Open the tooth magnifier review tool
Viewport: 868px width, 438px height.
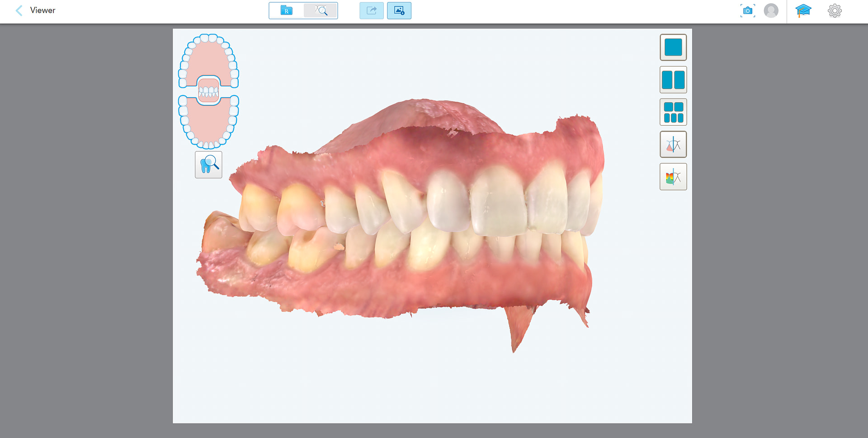click(x=208, y=165)
